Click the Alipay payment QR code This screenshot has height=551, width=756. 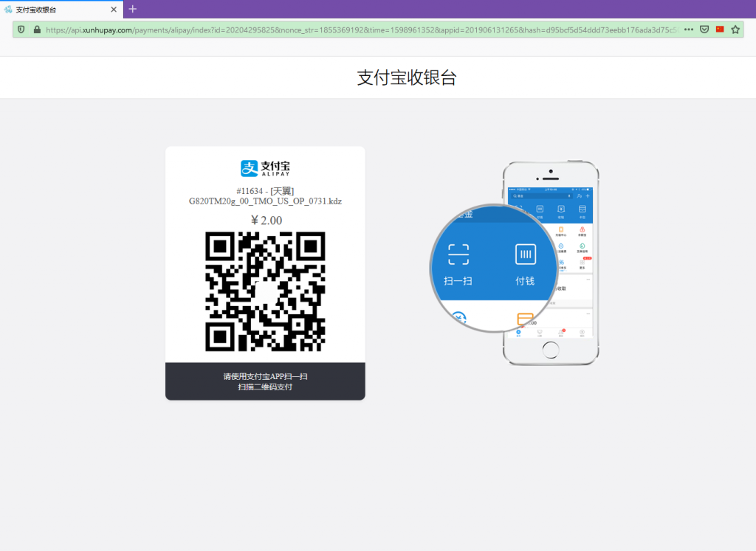point(265,291)
